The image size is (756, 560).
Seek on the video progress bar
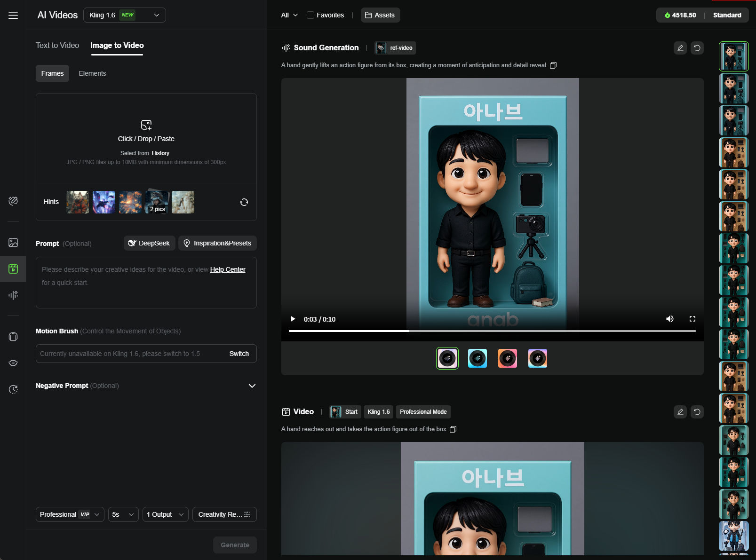click(x=493, y=331)
